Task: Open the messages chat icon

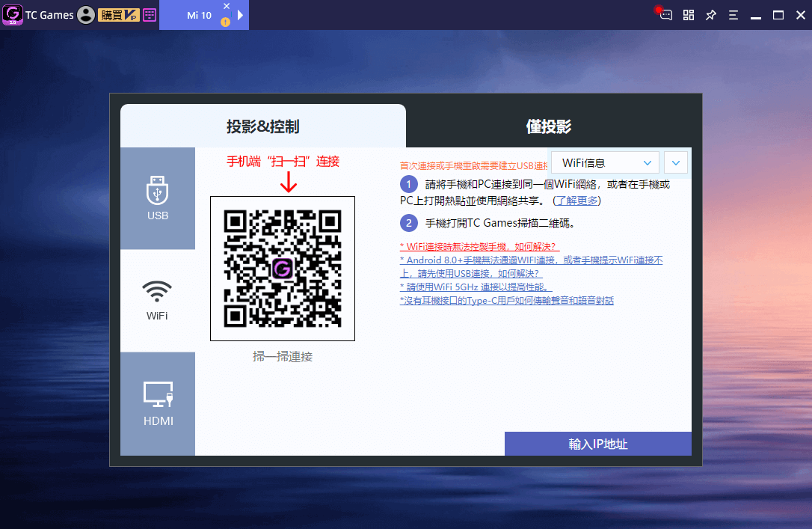Action: click(665, 14)
